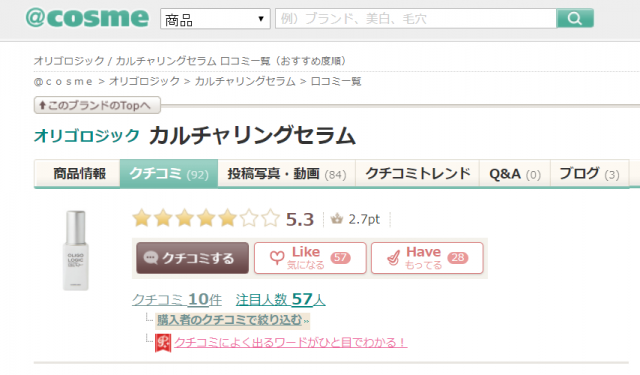
Task: Focus the brand keyword search field
Action: pos(416,18)
